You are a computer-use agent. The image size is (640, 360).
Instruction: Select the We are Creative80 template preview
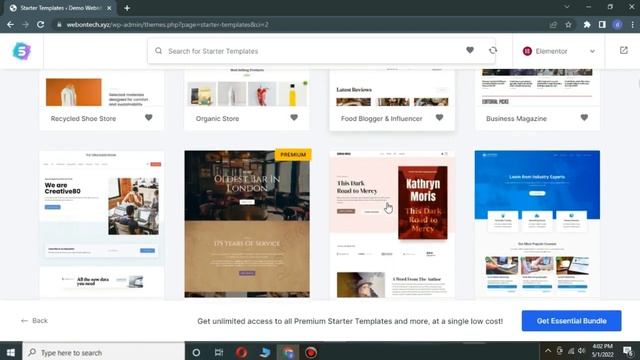point(102,224)
